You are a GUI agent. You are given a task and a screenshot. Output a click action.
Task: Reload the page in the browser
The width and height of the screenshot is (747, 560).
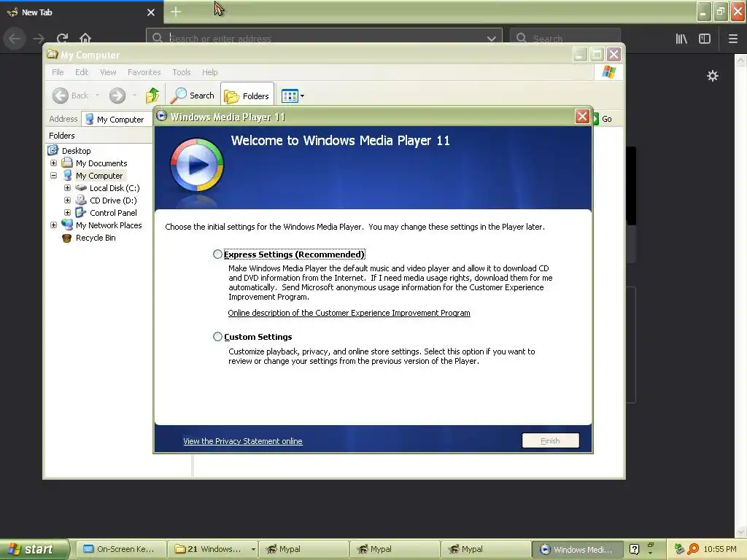click(62, 39)
